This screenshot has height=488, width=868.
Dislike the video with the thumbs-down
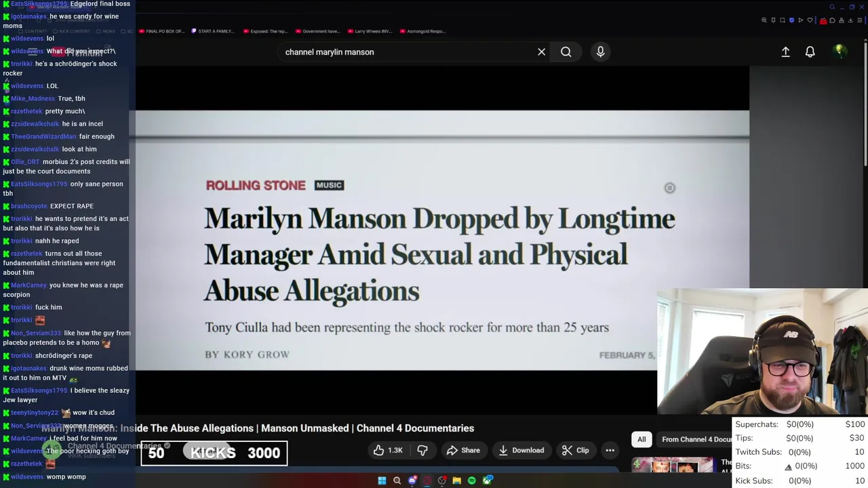point(422,450)
